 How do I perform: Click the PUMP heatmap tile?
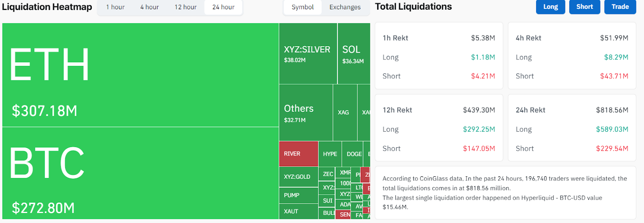click(298, 195)
